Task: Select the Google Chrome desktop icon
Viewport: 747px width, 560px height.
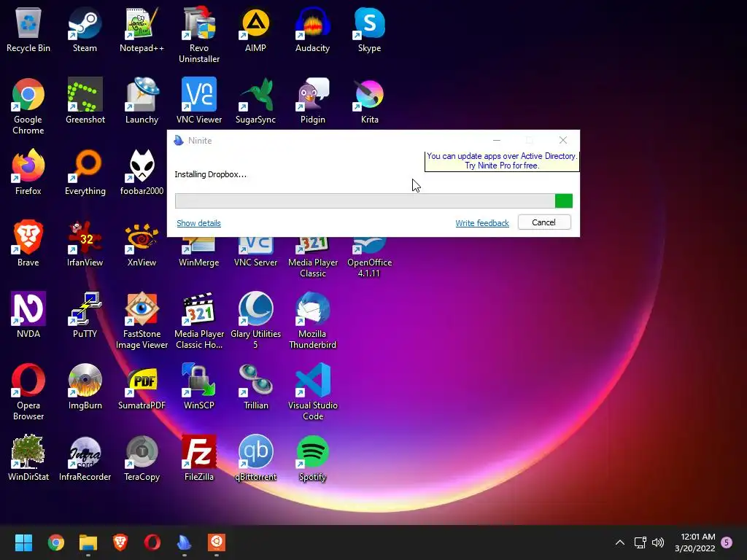Action: [x=28, y=106]
